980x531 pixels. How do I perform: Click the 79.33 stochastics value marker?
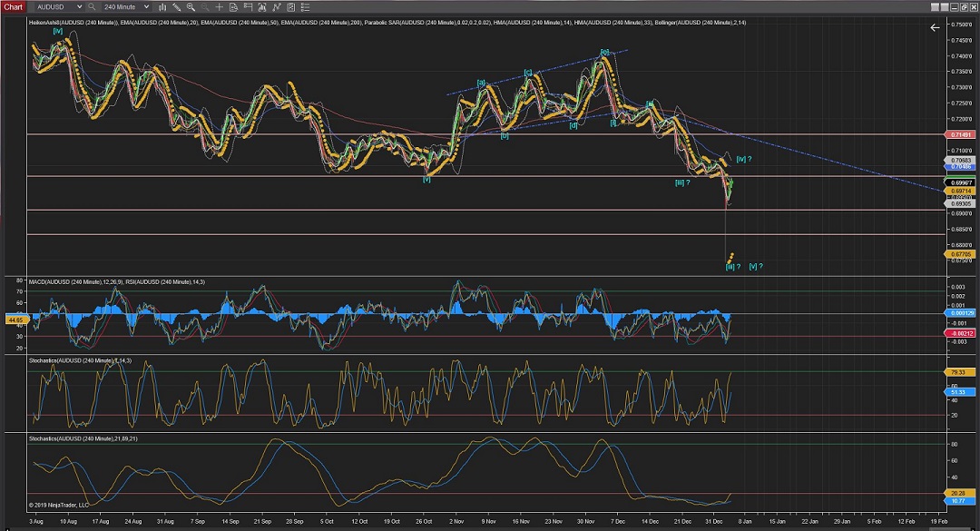(x=958, y=372)
